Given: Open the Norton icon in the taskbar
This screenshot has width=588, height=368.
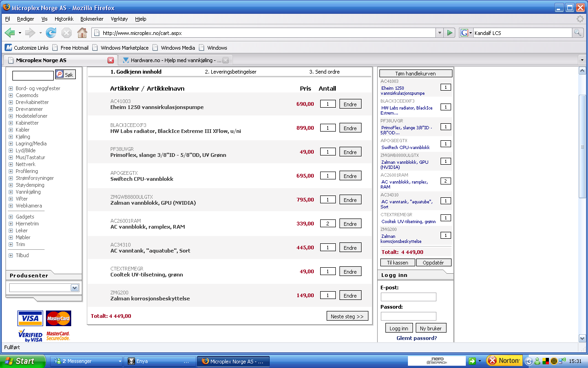Looking at the screenshot, I should pos(504,361).
